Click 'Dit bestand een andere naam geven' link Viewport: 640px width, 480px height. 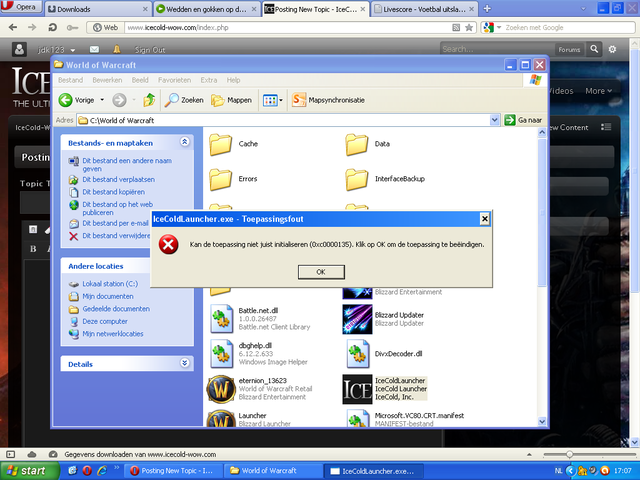(127, 165)
